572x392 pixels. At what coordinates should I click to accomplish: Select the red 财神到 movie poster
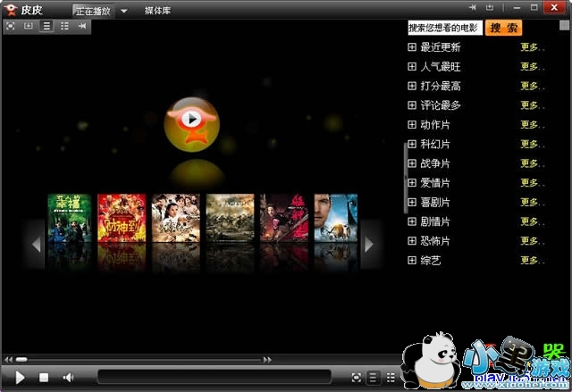coord(122,218)
